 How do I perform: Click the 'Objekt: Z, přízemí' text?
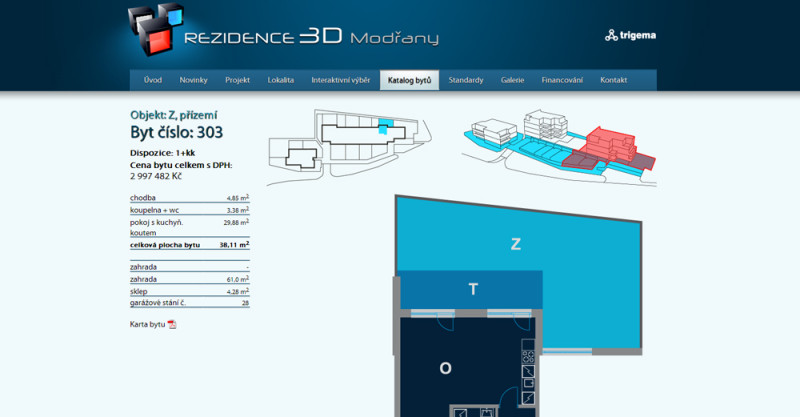click(173, 115)
